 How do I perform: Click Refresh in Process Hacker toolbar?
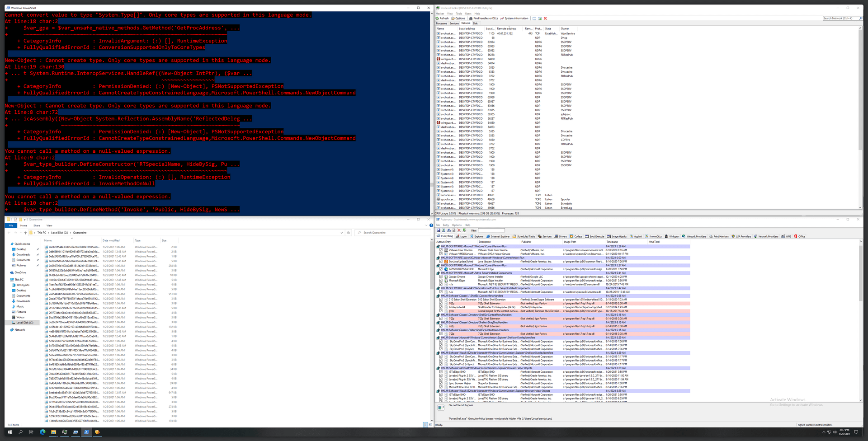(x=442, y=19)
